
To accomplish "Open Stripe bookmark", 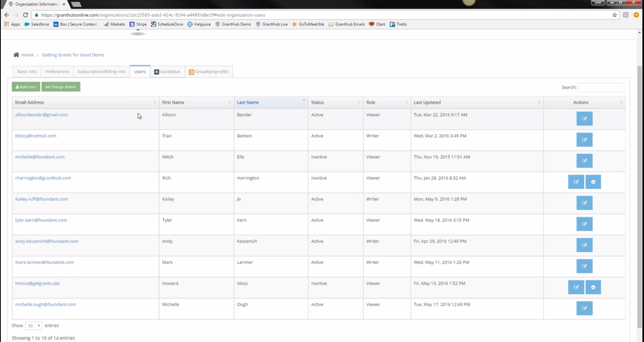I will tap(138, 24).
